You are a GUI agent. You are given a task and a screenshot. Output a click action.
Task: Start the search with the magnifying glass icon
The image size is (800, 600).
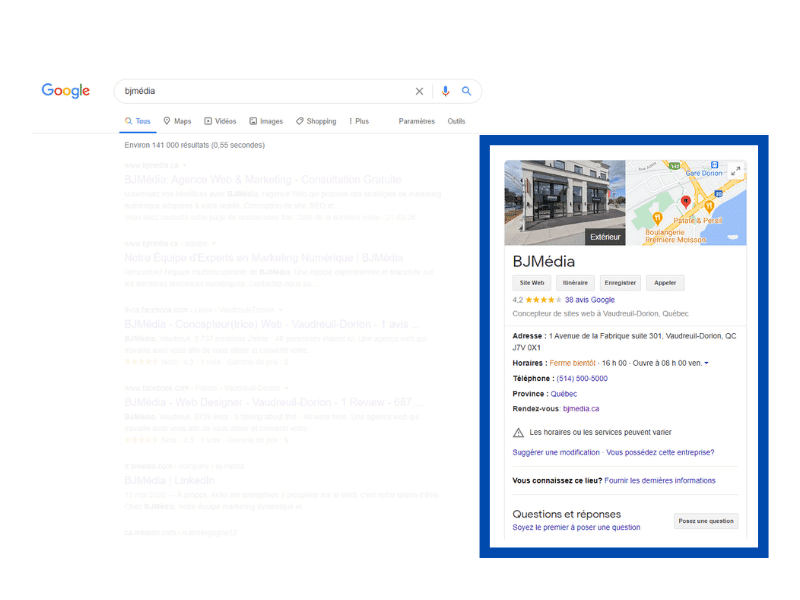(466, 91)
